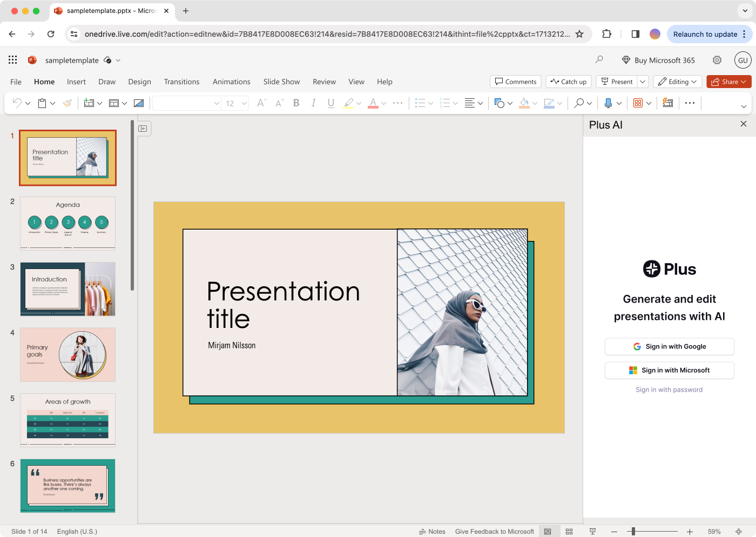Open the Sign in with password link
Screen dimensions: 756x537
669,390
